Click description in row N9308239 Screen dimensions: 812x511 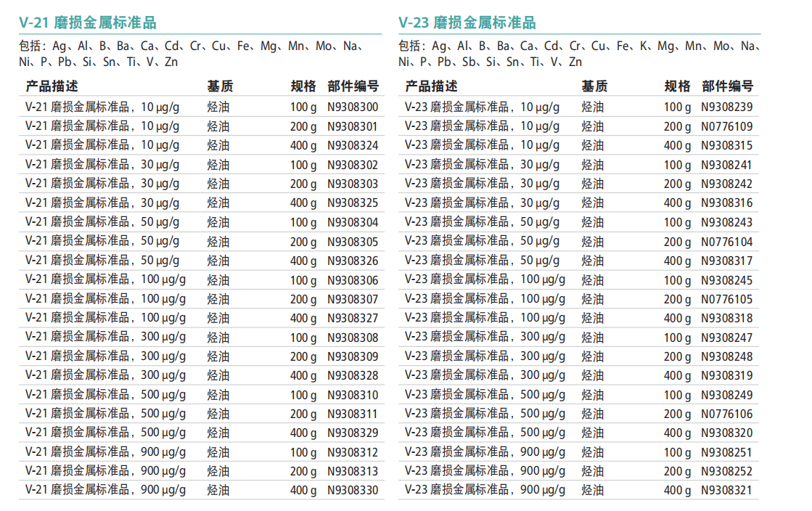pos(482,107)
